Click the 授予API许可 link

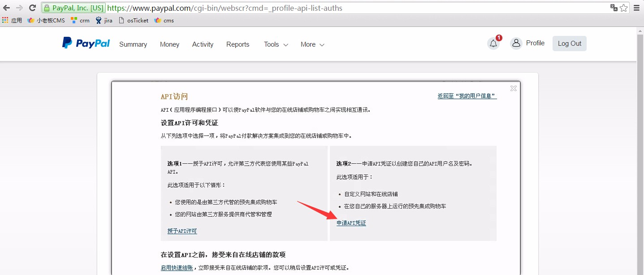(x=182, y=231)
